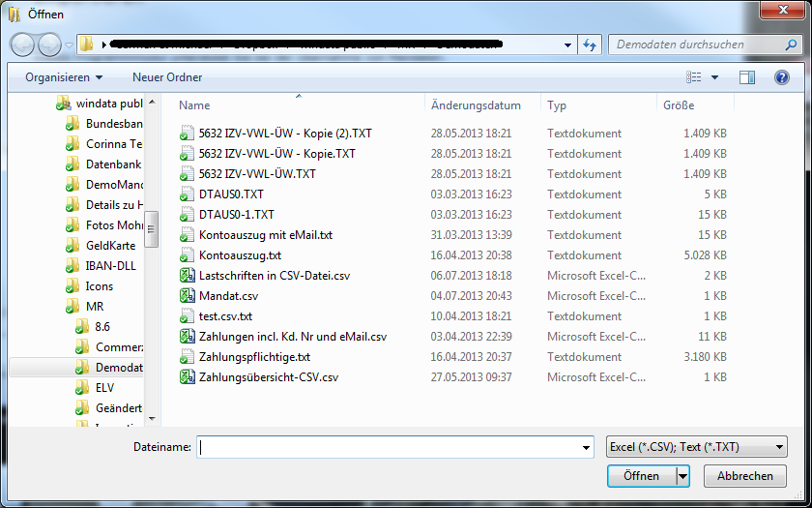Click the folder icon in the address bar
The width and height of the screenshot is (812, 508).
[x=86, y=45]
